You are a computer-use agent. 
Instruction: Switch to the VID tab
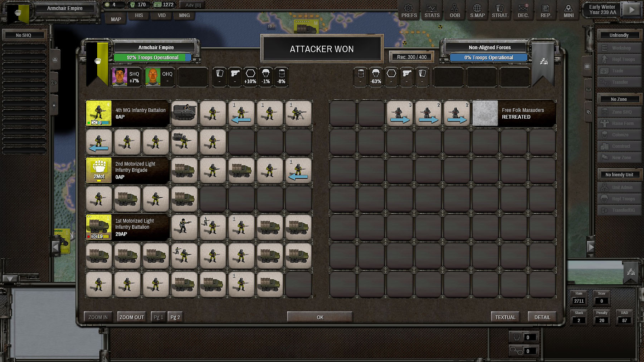162,15
